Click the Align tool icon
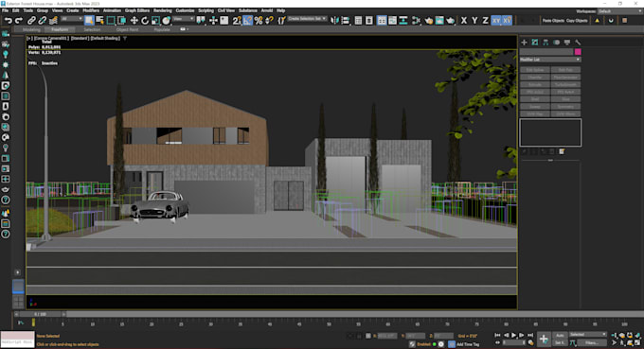The width and height of the screenshot is (644, 349). coord(345,21)
